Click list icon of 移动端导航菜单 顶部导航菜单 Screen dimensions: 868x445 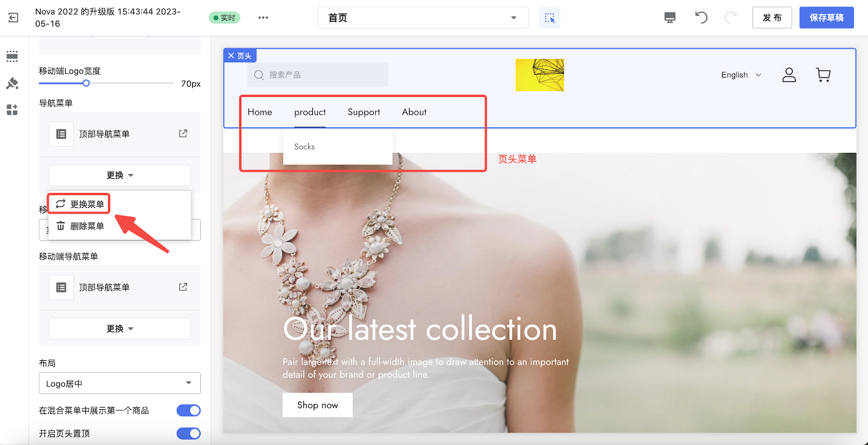61,287
